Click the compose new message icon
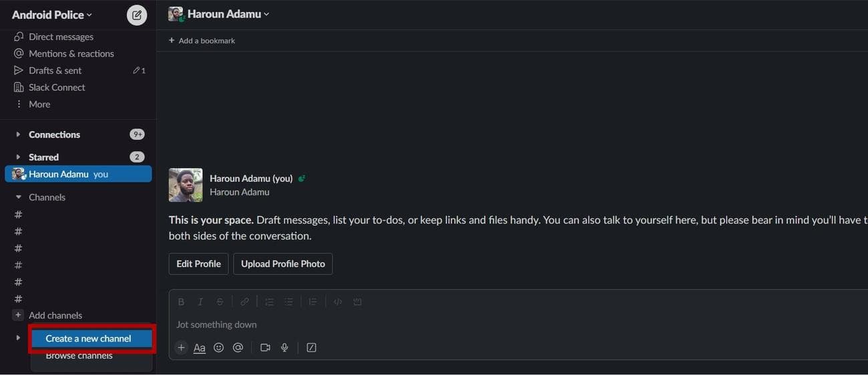 [x=137, y=15]
